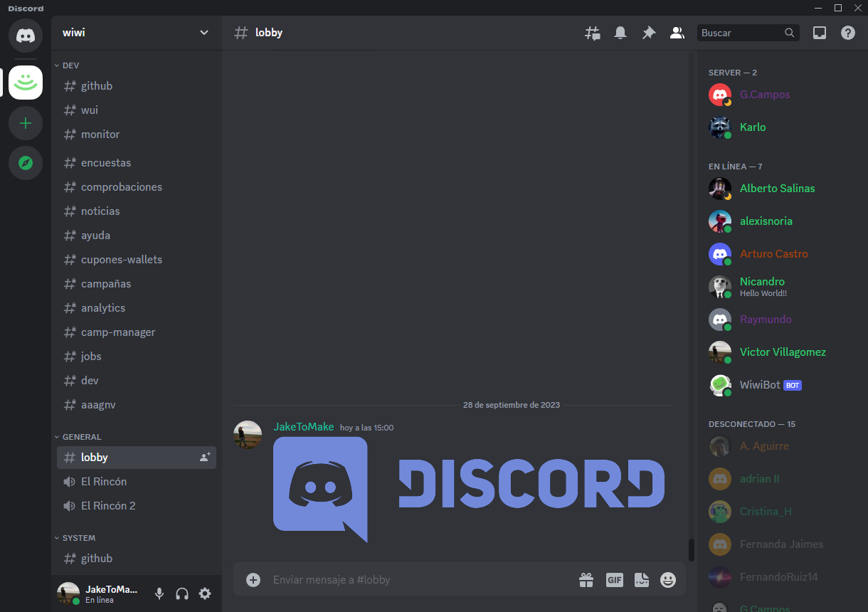Open user settings gear
The image size is (868, 612).
[x=205, y=593]
